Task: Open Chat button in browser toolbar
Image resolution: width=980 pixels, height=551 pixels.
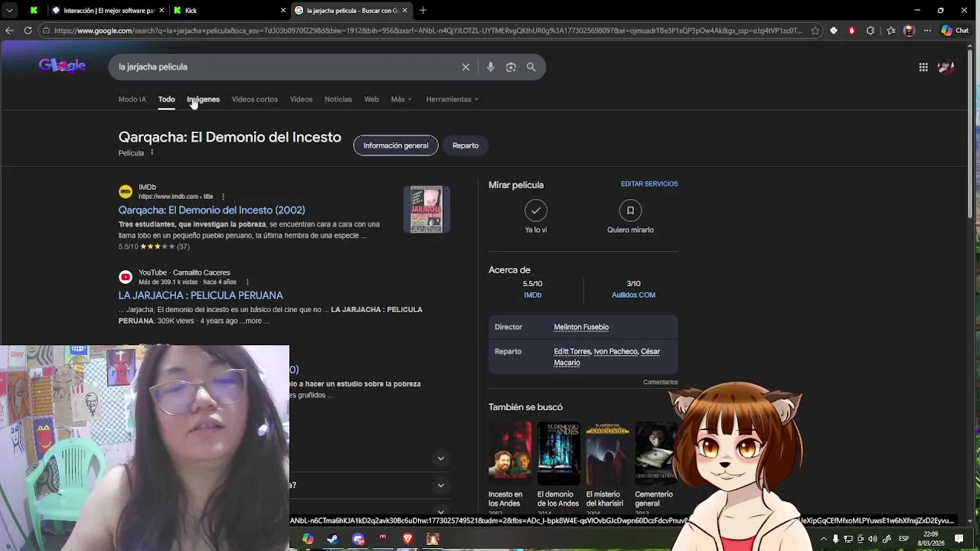Action: pos(955,31)
